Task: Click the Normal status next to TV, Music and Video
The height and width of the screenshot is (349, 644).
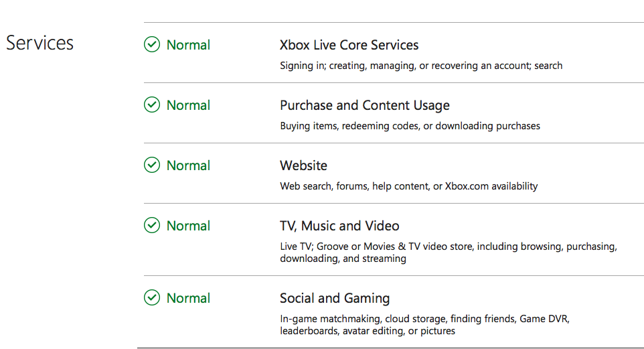Action: pos(188,226)
